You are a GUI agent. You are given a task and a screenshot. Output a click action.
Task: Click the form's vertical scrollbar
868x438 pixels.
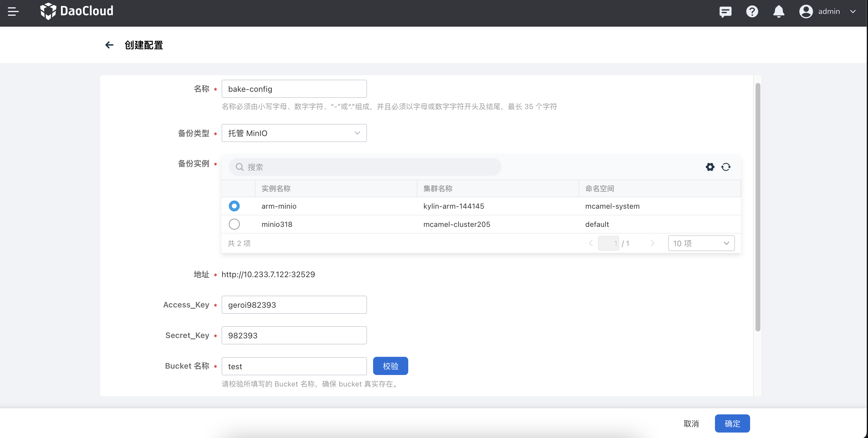758,207
